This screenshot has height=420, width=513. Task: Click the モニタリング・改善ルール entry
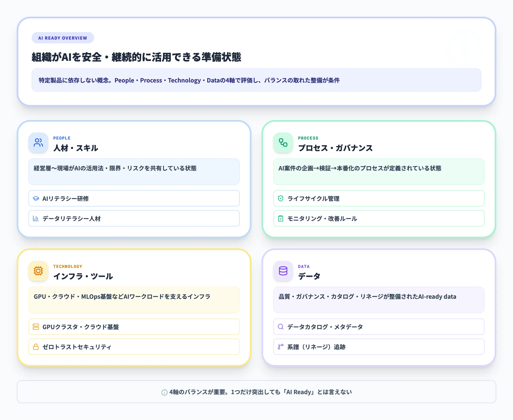tap(379, 219)
